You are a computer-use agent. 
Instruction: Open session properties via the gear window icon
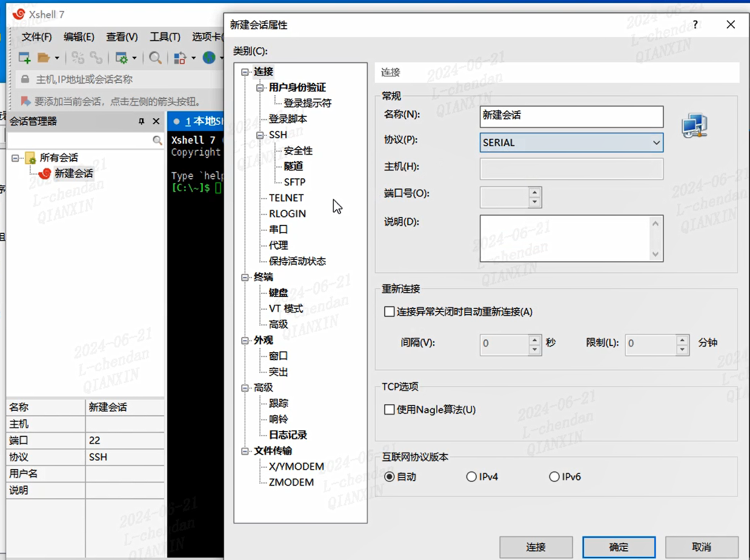tap(121, 58)
